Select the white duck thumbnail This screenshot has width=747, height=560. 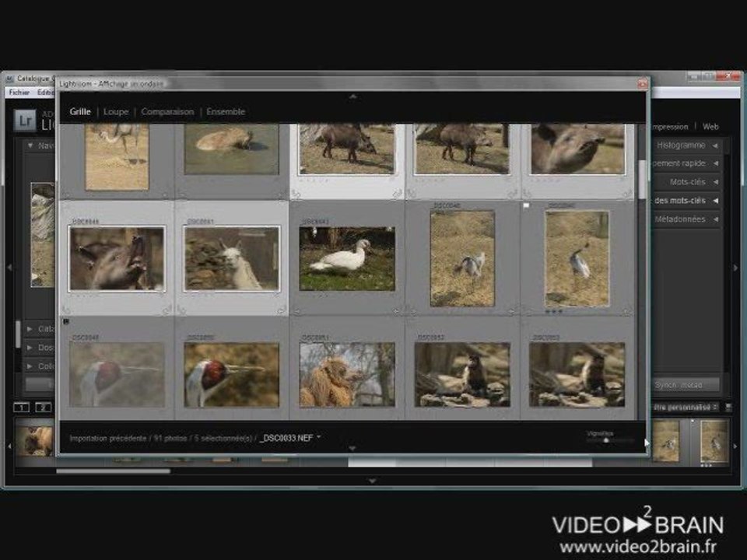[347, 258]
